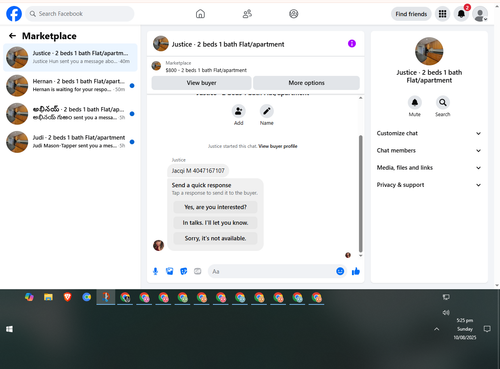Image resolution: width=500 pixels, height=369 pixels.
Task: Open Justice conversation in the list
Action: 70,57
